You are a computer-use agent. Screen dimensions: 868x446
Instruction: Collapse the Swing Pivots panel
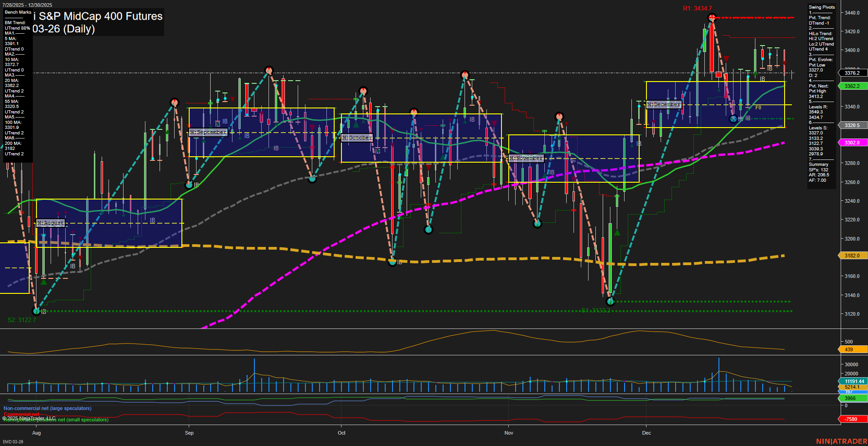point(822,7)
